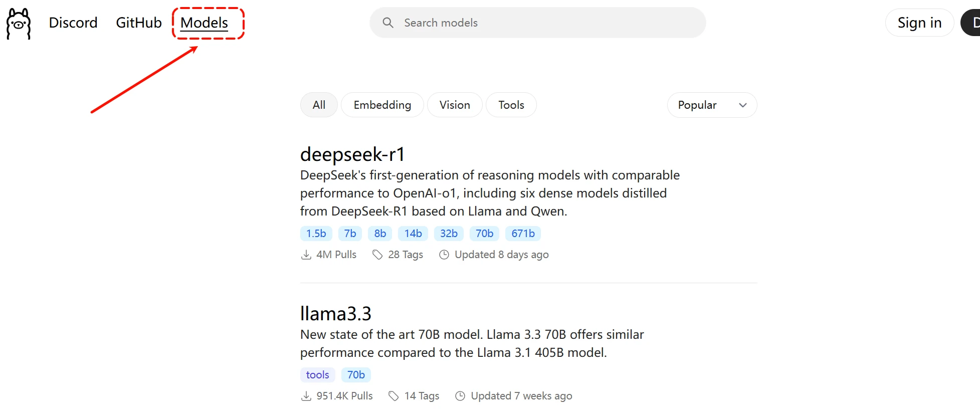Open the llama3.3 model page
Viewport: 980px width, 417px height.
(336, 313)
